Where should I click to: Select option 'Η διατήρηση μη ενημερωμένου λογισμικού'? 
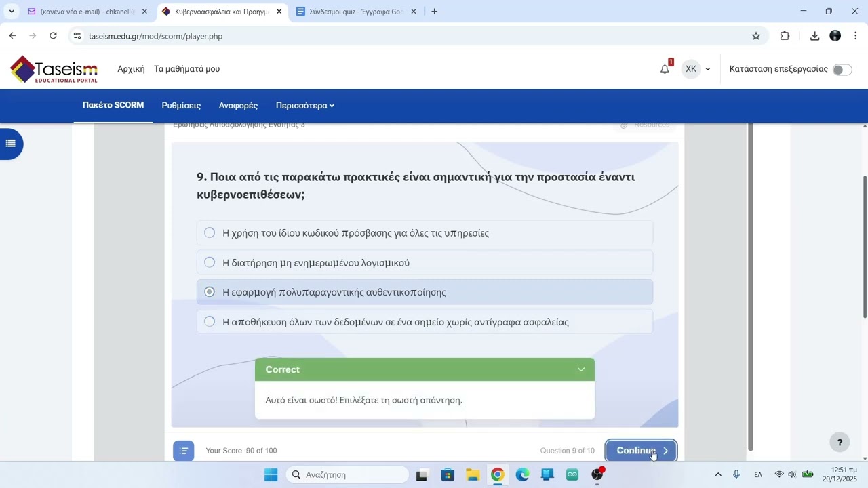coord(425,263)
